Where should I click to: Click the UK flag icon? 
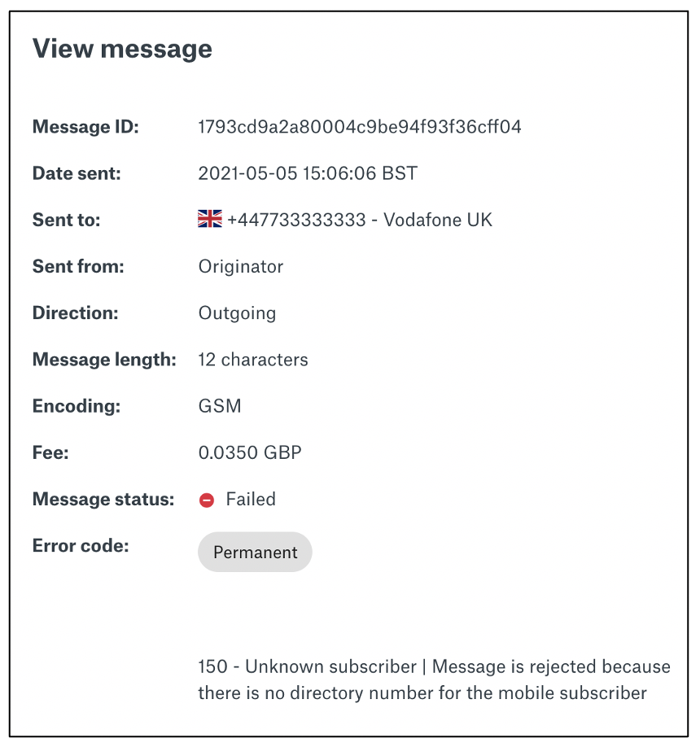pyautogui.click(x=210, y=219)
